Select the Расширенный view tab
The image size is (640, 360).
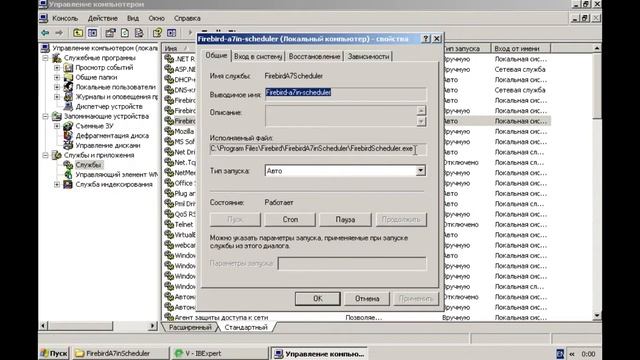point(190,327)
